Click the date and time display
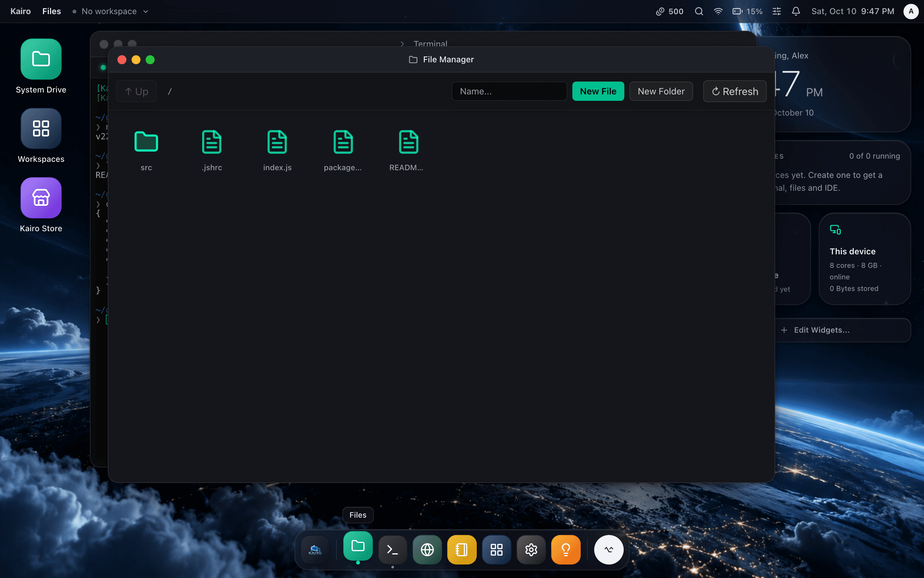This screenshot has height=578, width=924. tap(852, 11)
